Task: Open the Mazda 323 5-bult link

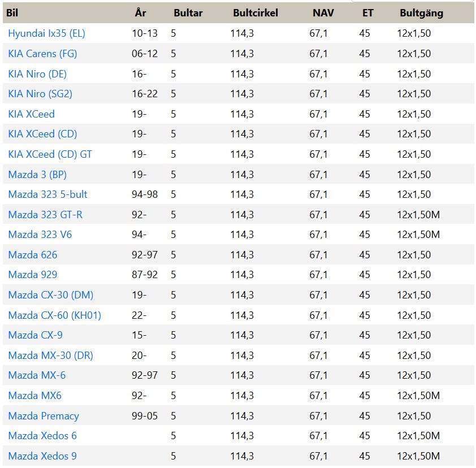Action: (x=47, y=194)
